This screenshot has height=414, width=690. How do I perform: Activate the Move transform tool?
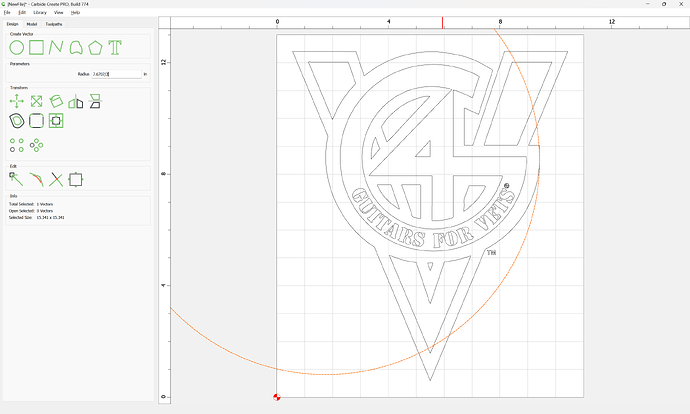coord(17,101)
